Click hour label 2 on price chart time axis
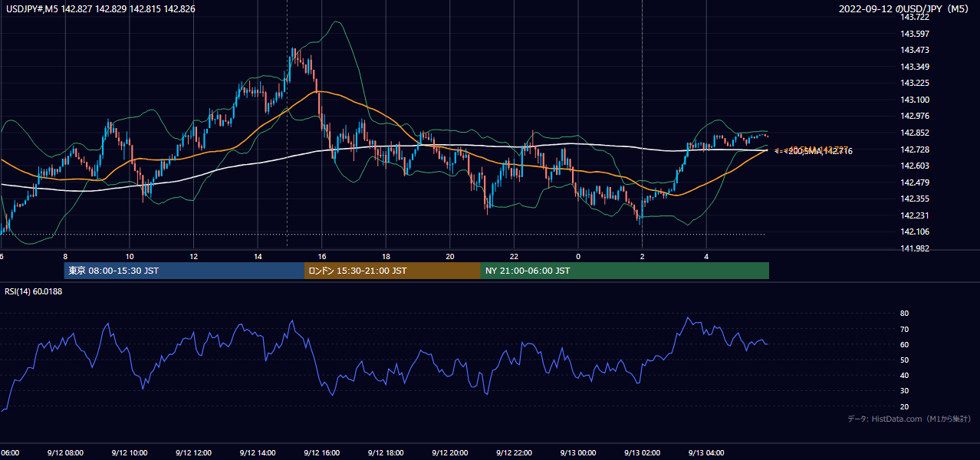This screenshot has width=980, height=460. click(x=643, y=256)
